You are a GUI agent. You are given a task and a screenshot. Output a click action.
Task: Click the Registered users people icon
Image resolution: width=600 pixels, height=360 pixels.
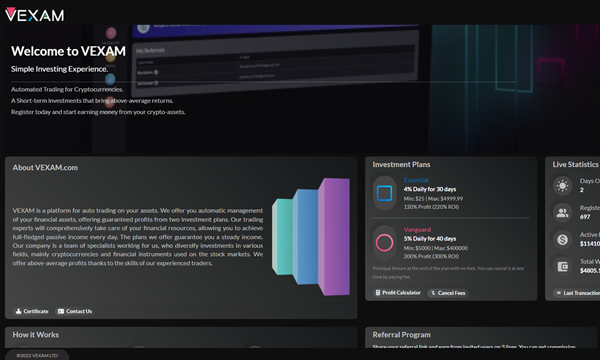[x=562, y=213]
